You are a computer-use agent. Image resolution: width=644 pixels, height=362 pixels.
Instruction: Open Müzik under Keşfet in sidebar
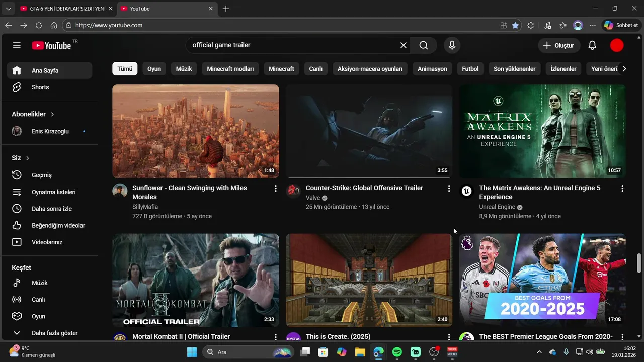(x=49, y=283)
